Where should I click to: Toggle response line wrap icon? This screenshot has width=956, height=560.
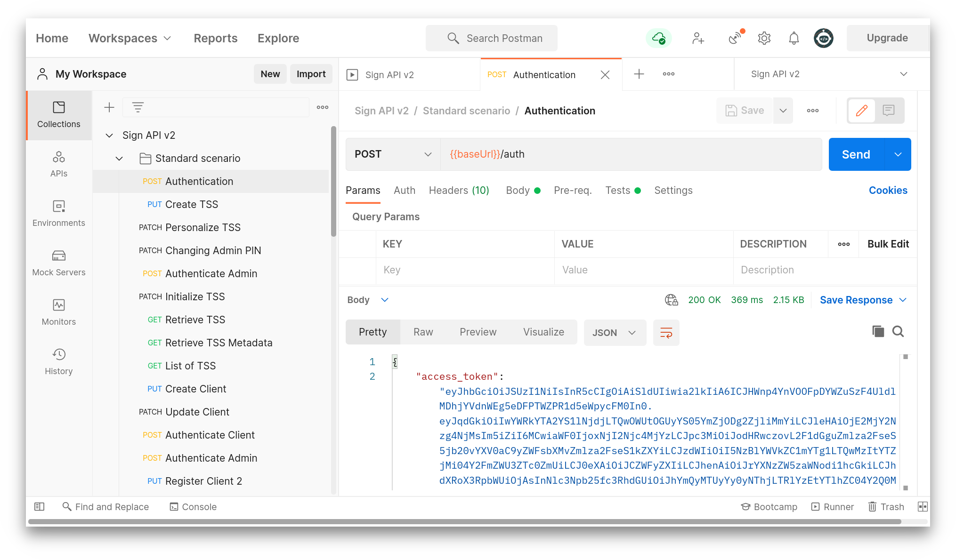(666, 333)
